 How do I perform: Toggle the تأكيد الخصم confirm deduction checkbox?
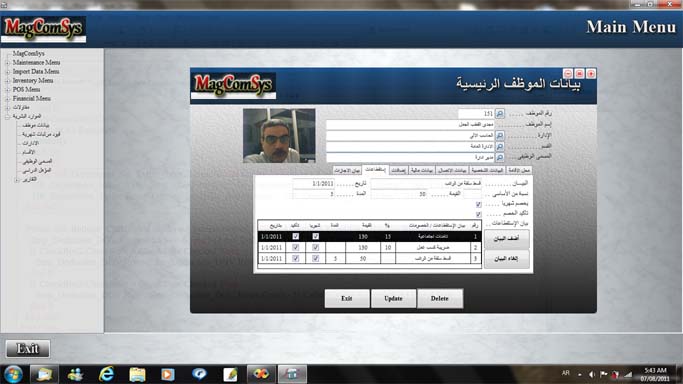pyautogui.click(x=478, y=214)
